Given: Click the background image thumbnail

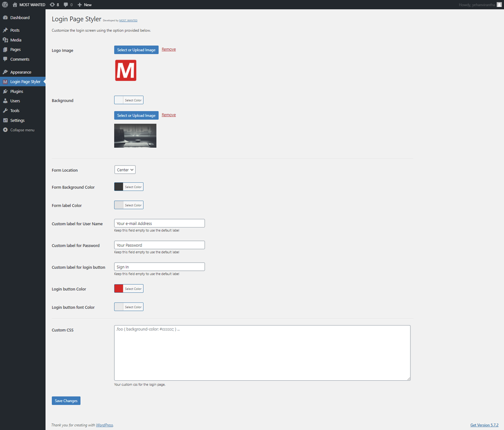Looking at the screenshot, I should (135, 135).
